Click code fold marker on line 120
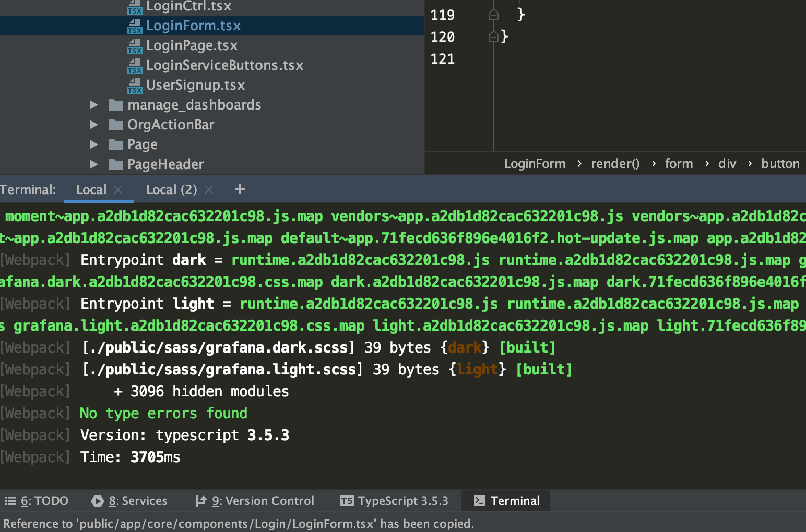806x532 pixels. pos(493,37)
